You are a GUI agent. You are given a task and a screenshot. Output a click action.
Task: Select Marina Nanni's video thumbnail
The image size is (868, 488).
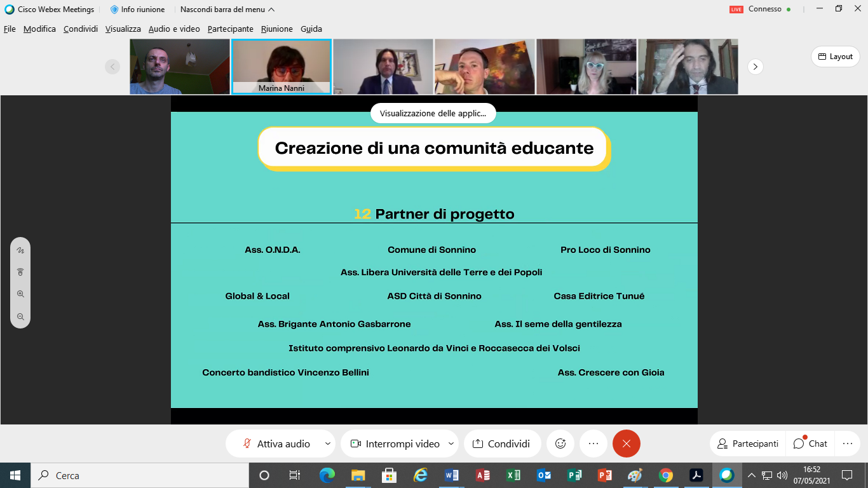pos(281,66)
